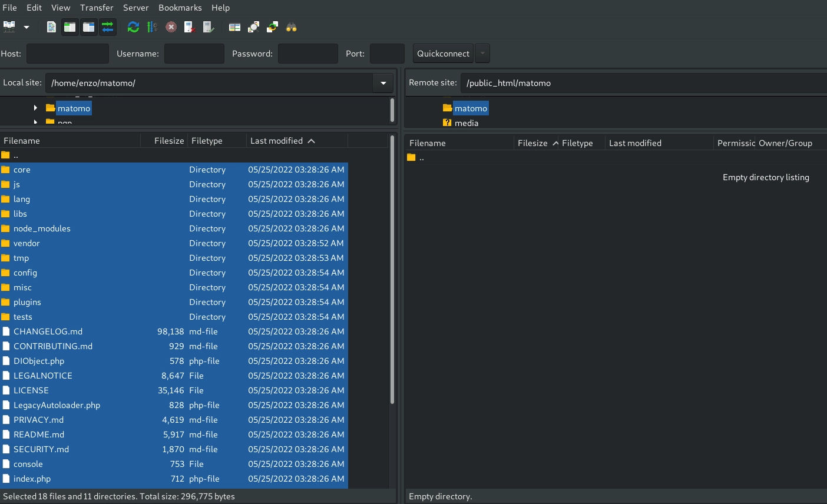Sort remote list by Filesize column
Viewport: 827px width, 504px height.
[535, 143]
